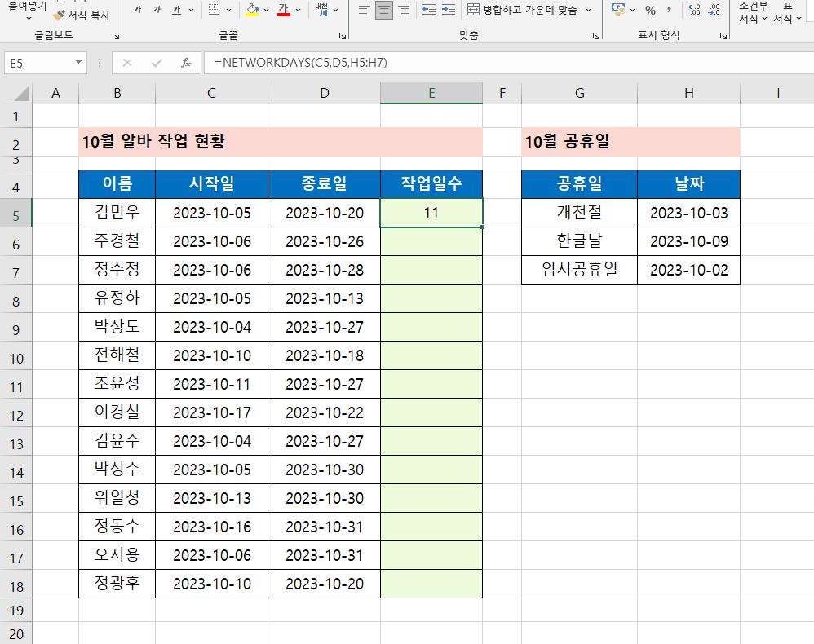
Task: Open Clipboard (클립보드) dialog launcher
Action: point(116,36)
